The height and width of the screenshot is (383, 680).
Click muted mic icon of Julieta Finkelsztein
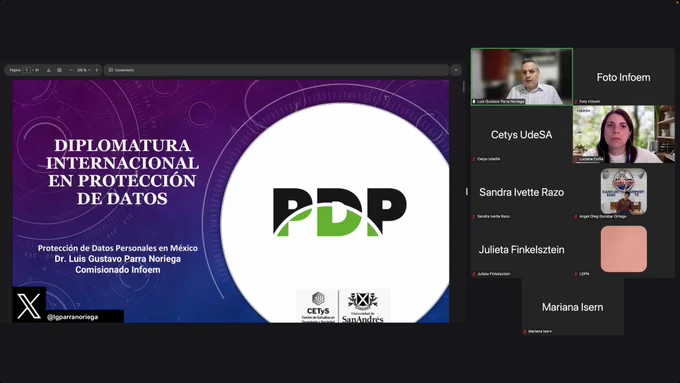click(474, 274)
